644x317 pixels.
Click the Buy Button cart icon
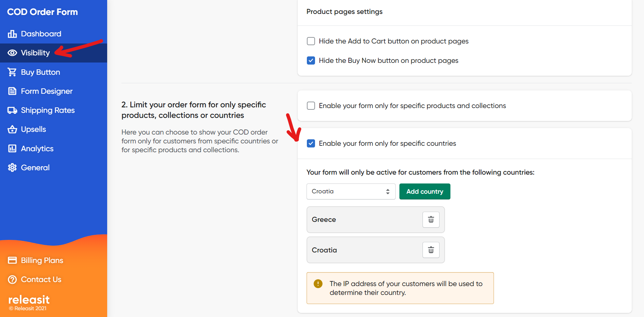(x=12, y=72)
